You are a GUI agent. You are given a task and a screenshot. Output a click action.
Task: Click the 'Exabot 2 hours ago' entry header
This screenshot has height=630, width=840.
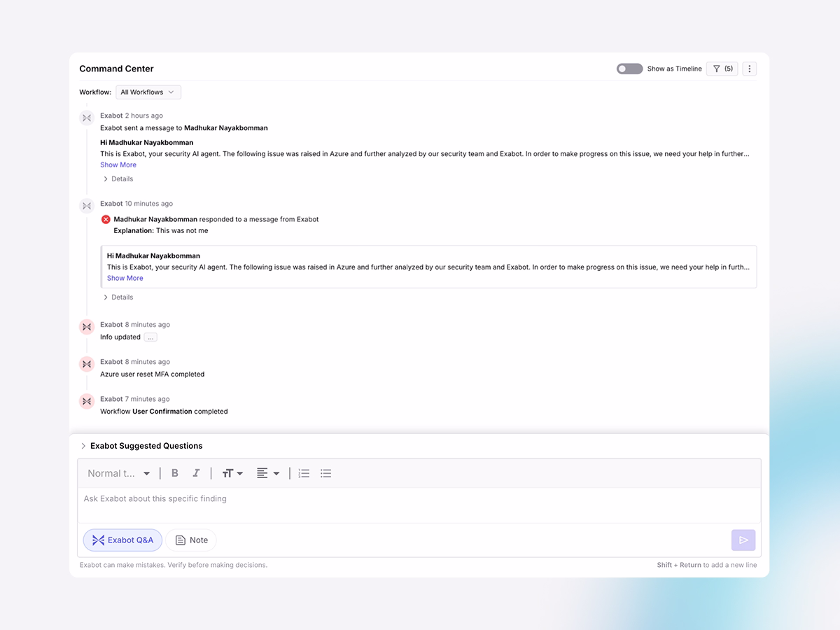[132, 115]
